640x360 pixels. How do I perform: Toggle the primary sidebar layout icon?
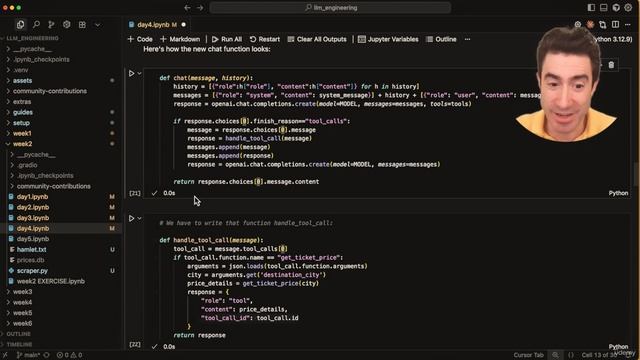click(591, 8)
